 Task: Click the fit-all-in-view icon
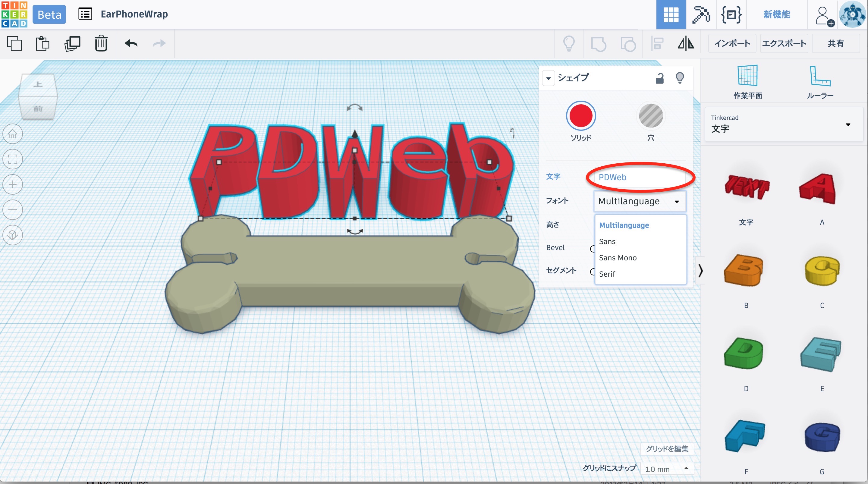pyautogui.click(x=13, y=159)
